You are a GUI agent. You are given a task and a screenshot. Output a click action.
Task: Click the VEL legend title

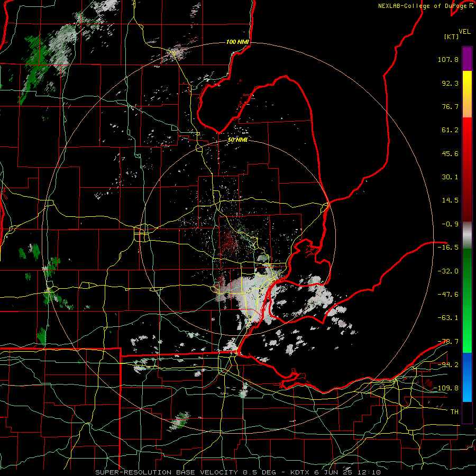465,32
